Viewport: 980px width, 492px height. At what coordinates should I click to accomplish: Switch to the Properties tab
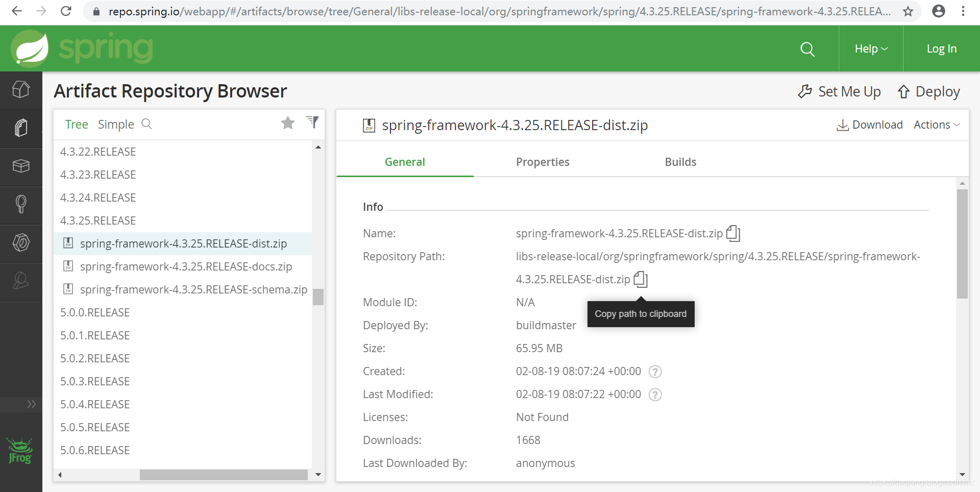click(x=543, y=162)
